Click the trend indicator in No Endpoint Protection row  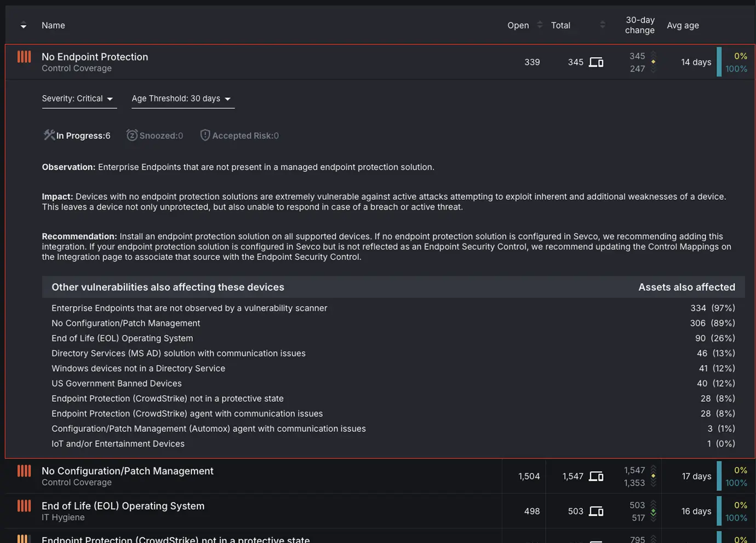coord(653,62)
